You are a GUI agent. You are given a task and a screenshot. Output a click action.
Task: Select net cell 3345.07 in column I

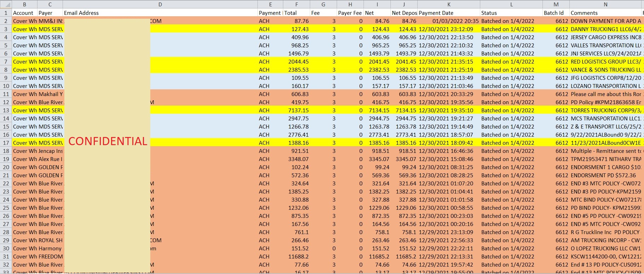point(377,159)
